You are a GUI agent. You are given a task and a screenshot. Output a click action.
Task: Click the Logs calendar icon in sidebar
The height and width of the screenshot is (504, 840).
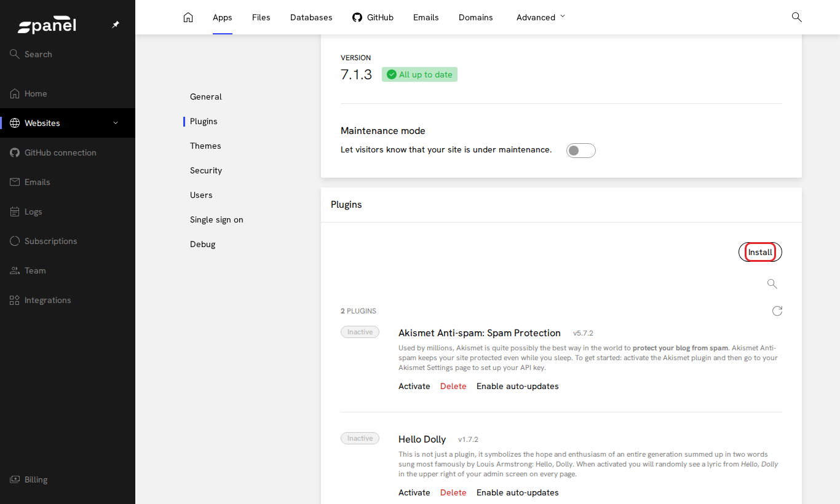[x=15, y=211]
